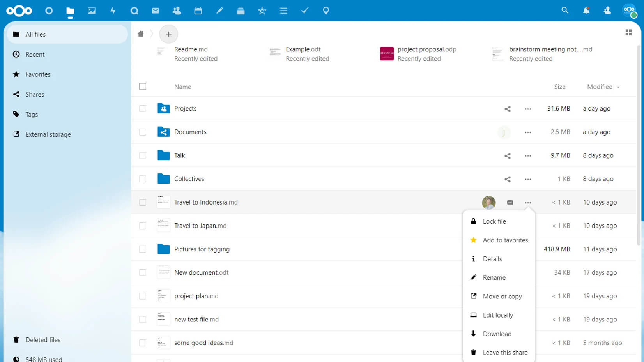Open the Recent files view

(x=67, y=54)
